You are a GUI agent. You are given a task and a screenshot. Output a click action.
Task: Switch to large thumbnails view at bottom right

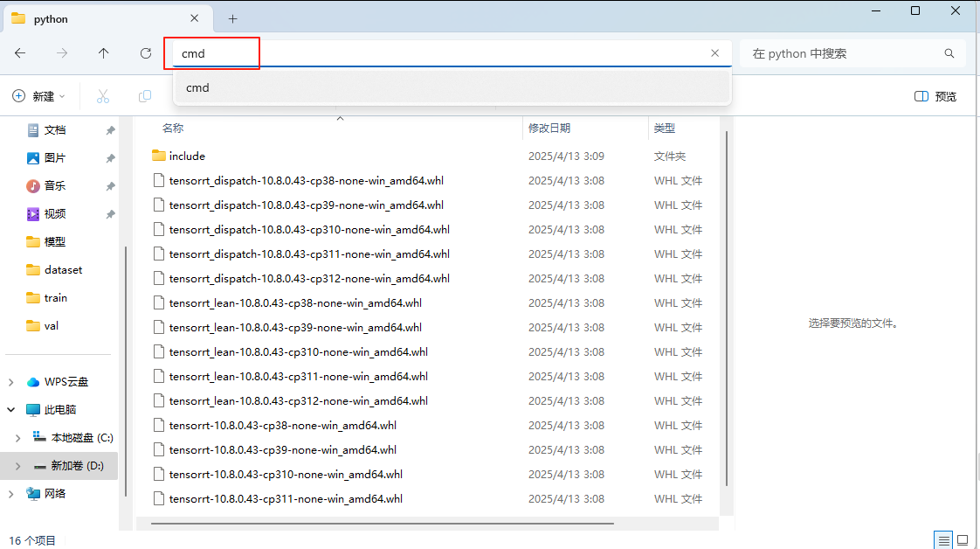click(x=963, y=540)
